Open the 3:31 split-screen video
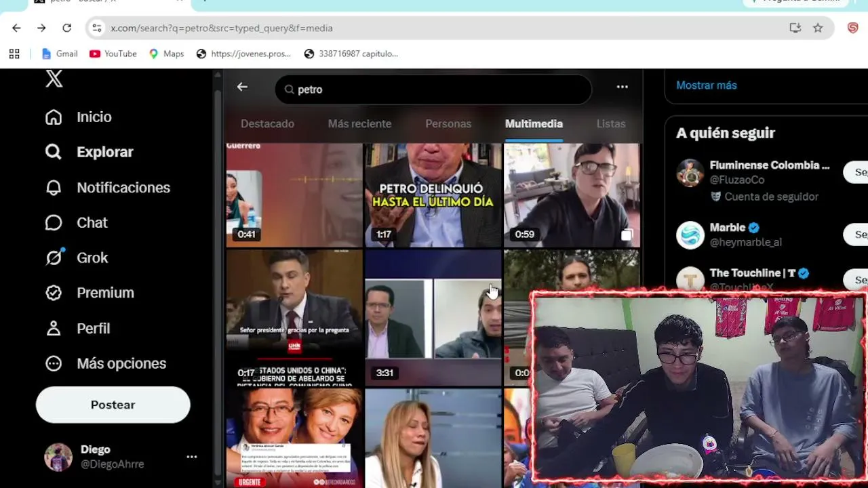The width and height of the screenshot is (868, 488). tap(433, 317)
